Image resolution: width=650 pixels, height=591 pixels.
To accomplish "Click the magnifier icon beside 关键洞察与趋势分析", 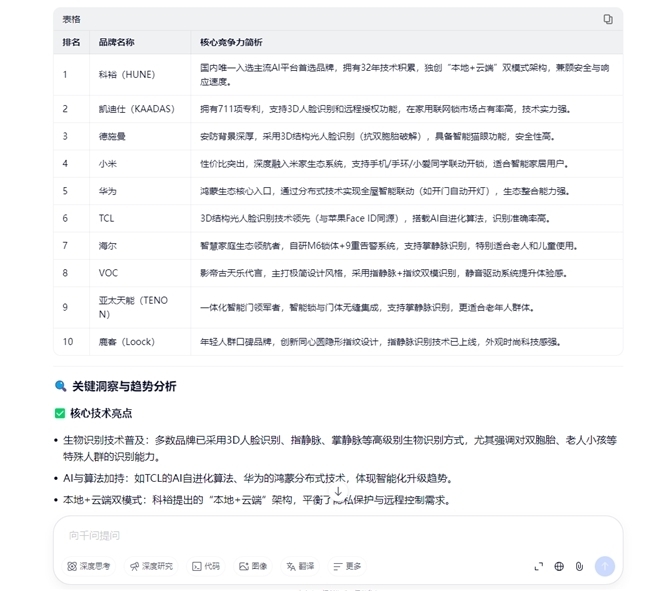I will pyautogui.click(x=61, y=386).
